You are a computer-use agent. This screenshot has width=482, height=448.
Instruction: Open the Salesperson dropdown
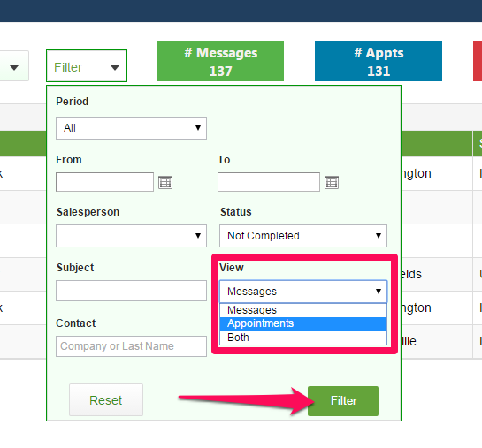pyautogui.click(x=131, y=236)
